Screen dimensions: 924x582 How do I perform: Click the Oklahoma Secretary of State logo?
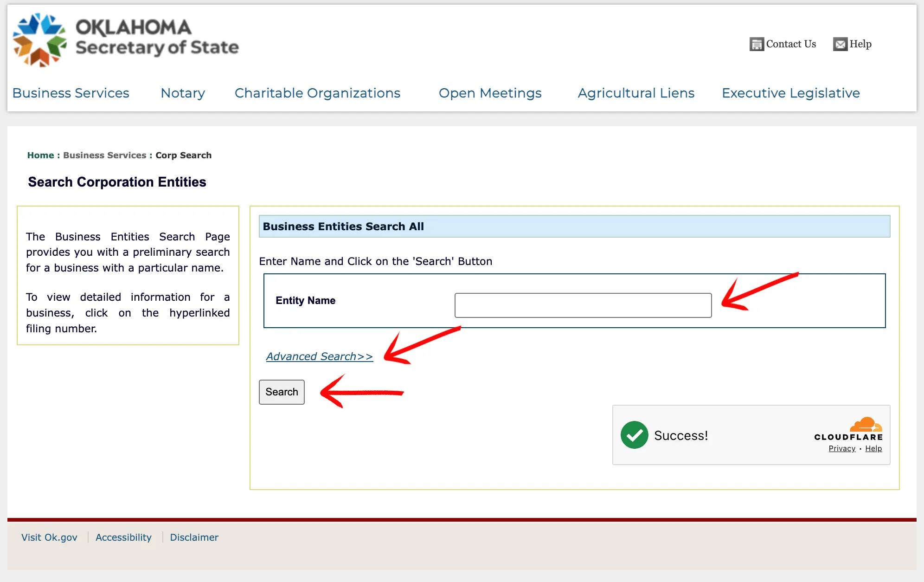[125, 39]
